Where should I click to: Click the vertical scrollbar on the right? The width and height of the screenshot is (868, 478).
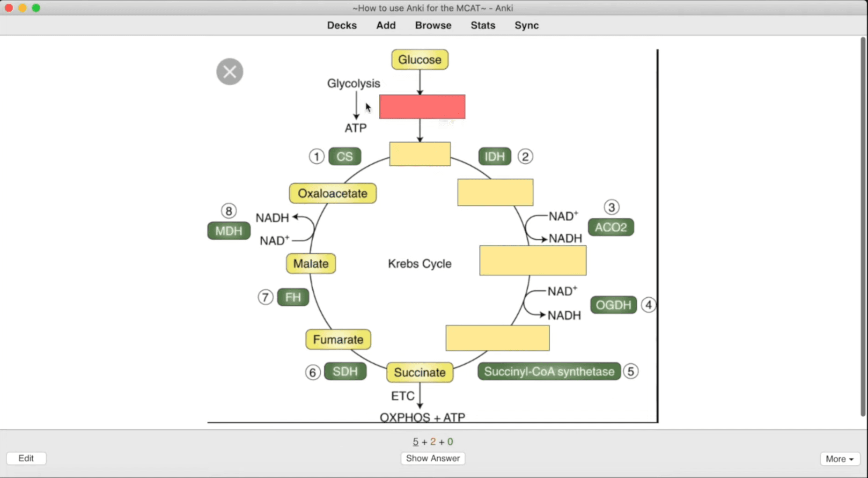863,227
